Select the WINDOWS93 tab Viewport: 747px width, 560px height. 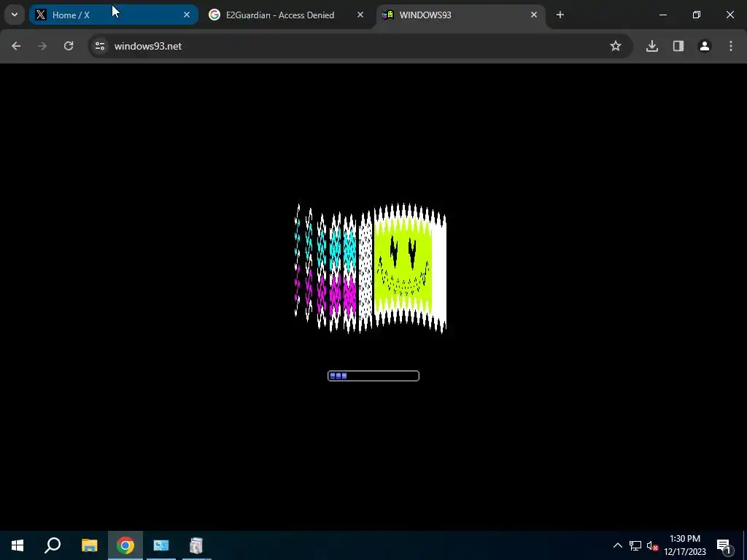(x=461, y=15)
